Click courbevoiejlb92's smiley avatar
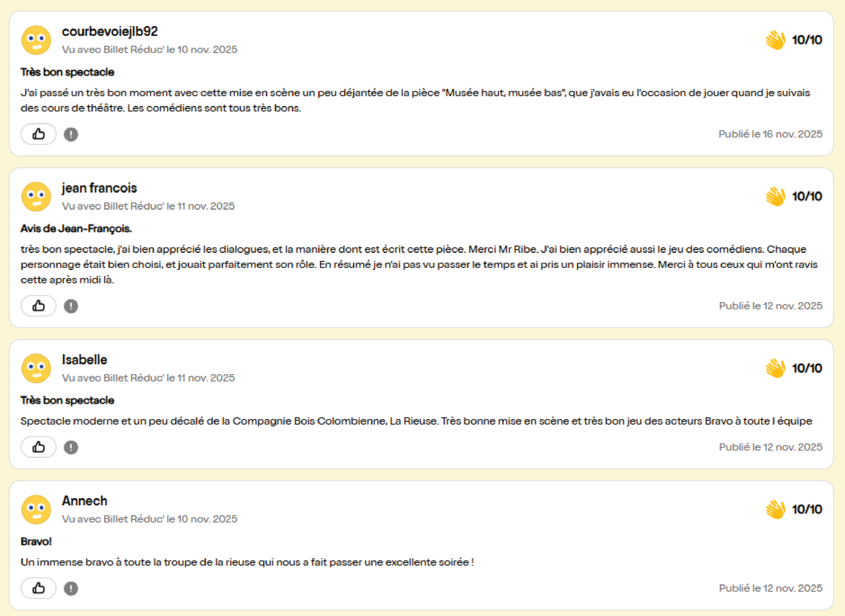This screenshot has width=845, height=616. pyautogui.click(x=36, y=40)
